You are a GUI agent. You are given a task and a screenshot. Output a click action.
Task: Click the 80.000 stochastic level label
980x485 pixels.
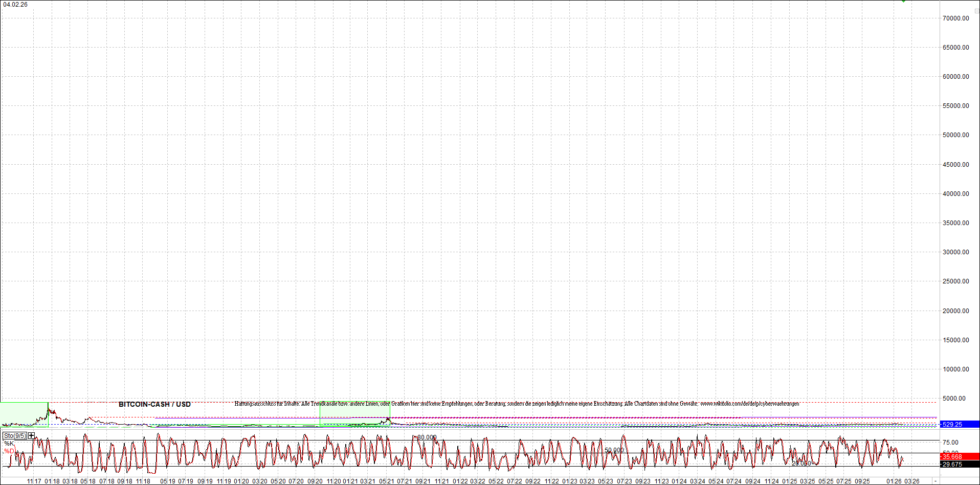(x=427, y=437)
